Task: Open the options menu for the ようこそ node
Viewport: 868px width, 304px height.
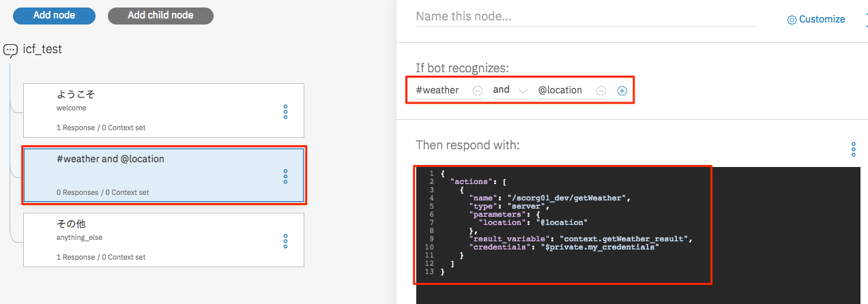Action: click(285, 112)
